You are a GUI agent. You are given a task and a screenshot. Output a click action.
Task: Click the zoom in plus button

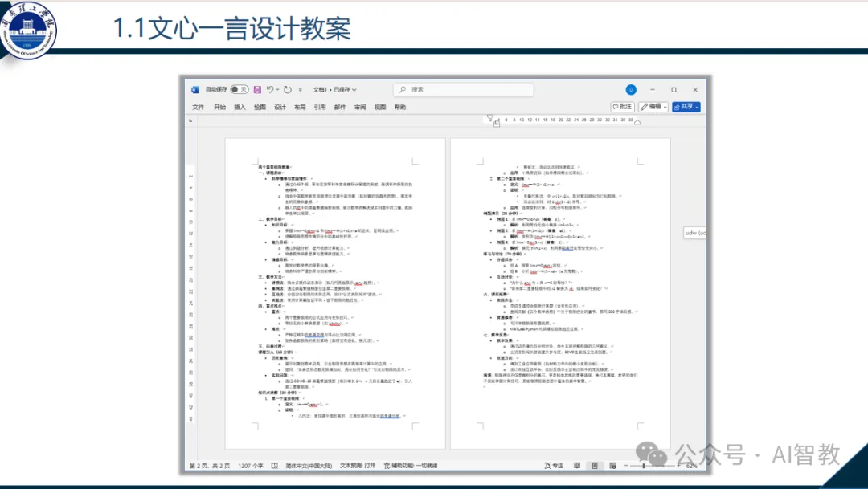point(678,466)
